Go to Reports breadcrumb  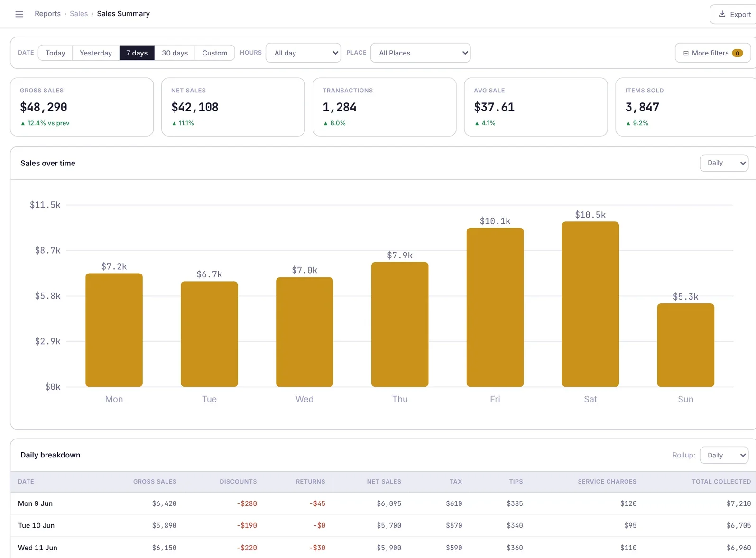(x=47, y=14)
